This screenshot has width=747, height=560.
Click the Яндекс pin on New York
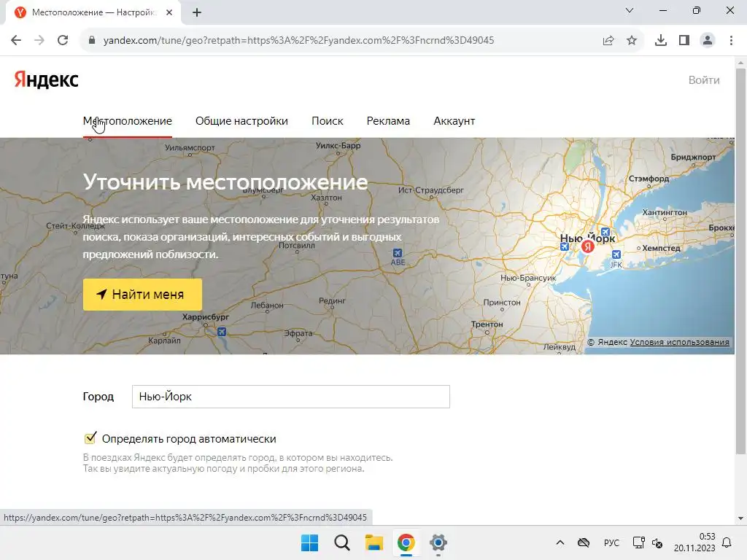coord(588,246)
